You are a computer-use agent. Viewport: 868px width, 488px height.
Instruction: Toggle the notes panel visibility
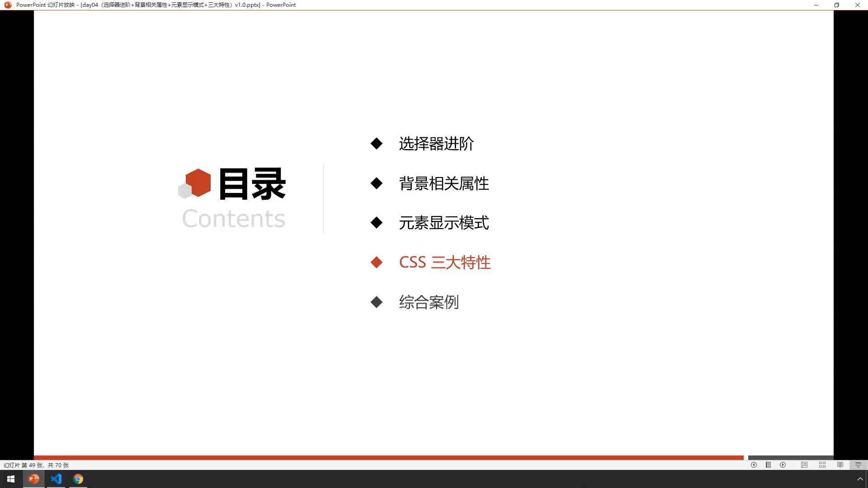tap(769, 465)
